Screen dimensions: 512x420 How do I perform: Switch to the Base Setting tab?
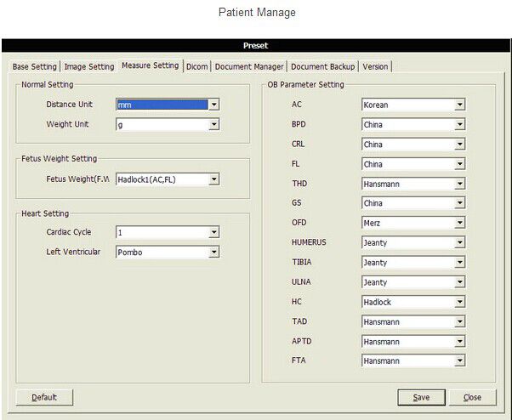coord(34,66)
